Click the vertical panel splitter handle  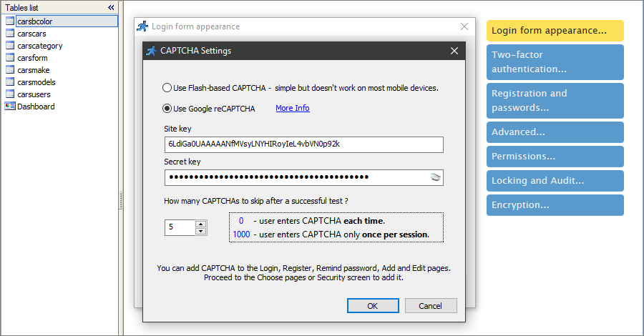click(x=121, y=200)
